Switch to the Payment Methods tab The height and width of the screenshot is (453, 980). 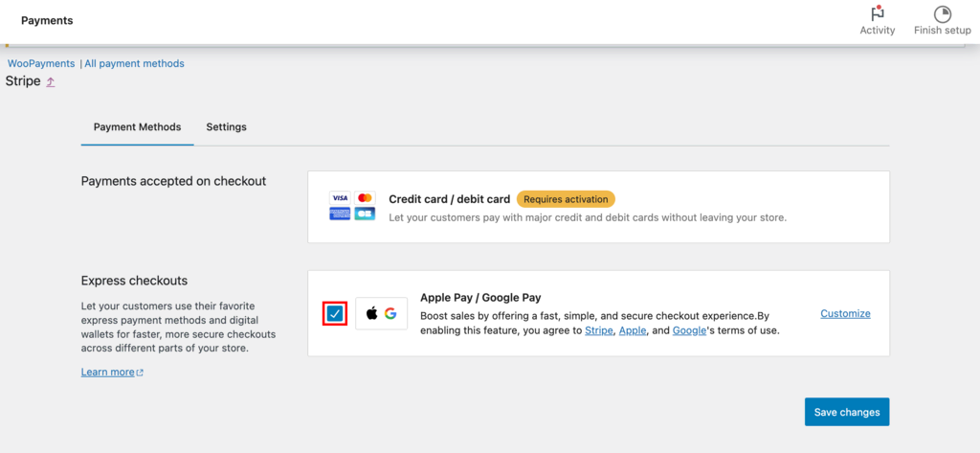pyautogui.click(x=138, y=127)
